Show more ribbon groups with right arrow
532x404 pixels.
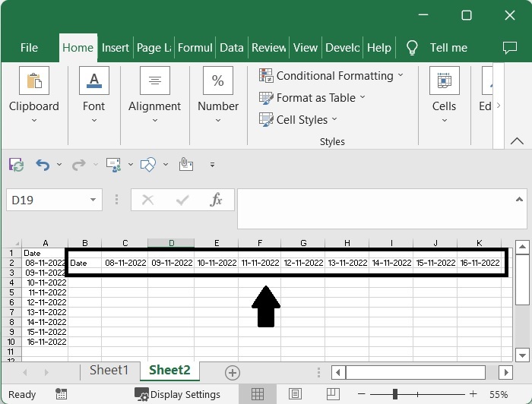[x=498, y=106]
